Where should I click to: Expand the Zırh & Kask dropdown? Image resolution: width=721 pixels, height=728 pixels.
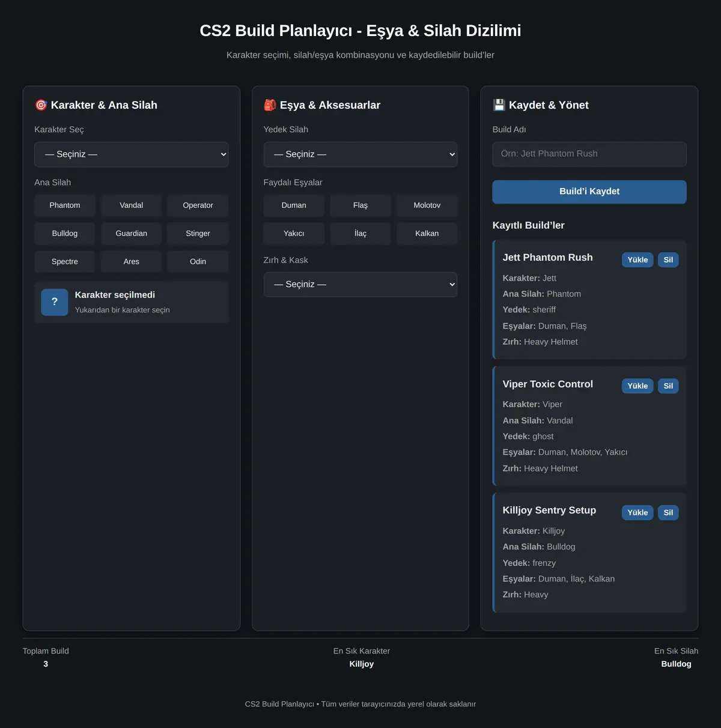pyautogui.click(x=360, y=285)
